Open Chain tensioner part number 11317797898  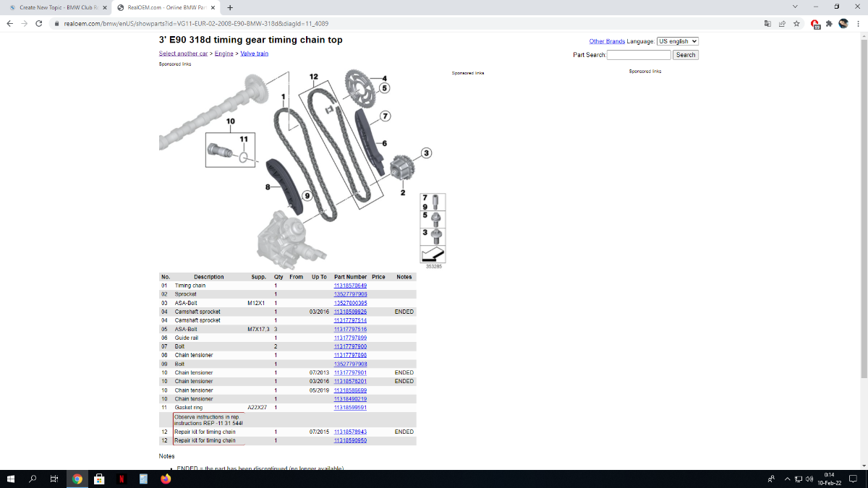pos(350,355)
